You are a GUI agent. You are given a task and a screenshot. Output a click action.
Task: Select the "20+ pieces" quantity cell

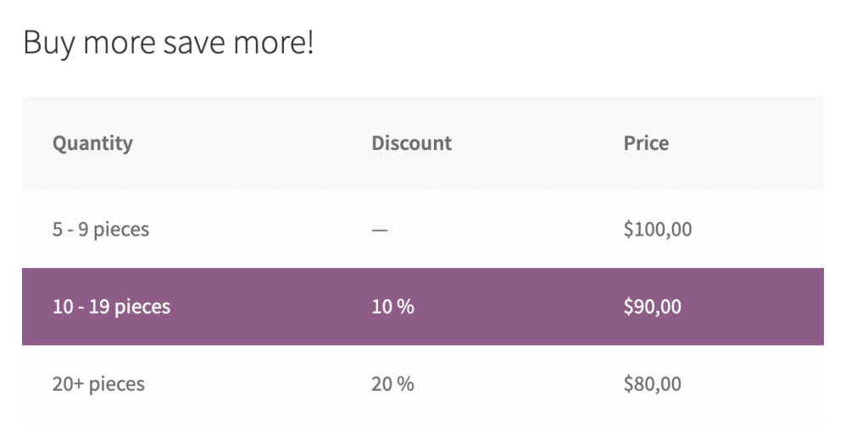click(x=98, y=384)
